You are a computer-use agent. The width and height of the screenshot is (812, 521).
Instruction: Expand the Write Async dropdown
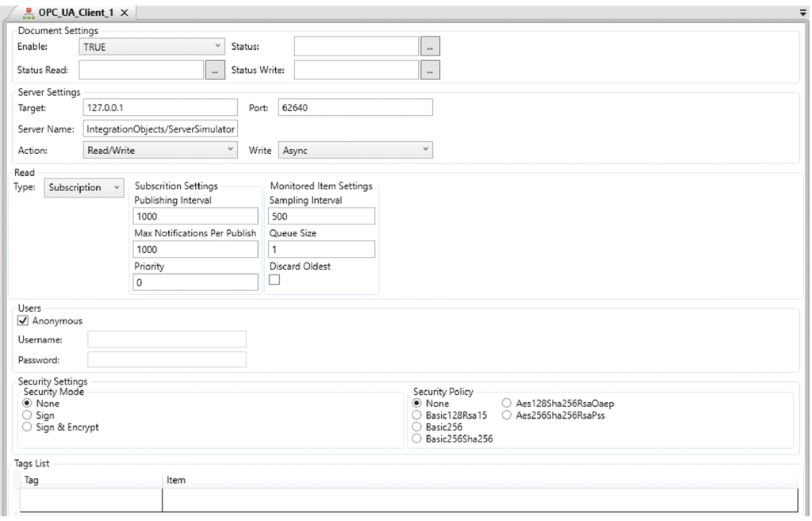click(x=356, y=151)
